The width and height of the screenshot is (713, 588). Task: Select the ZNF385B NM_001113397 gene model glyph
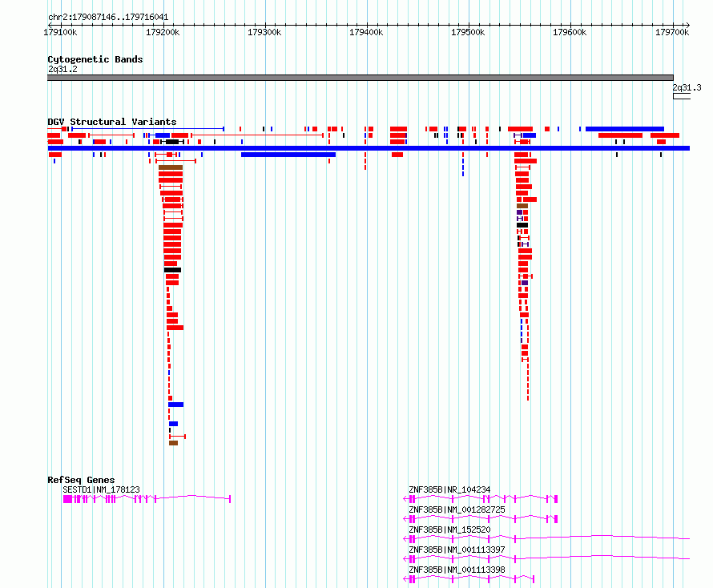coord(546,559)
